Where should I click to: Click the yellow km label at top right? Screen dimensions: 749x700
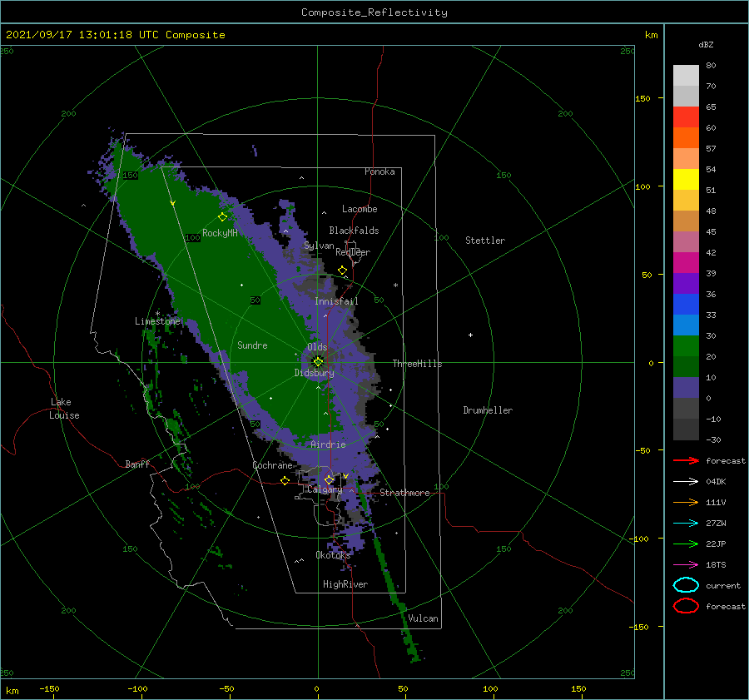click(x=652, y=35)
